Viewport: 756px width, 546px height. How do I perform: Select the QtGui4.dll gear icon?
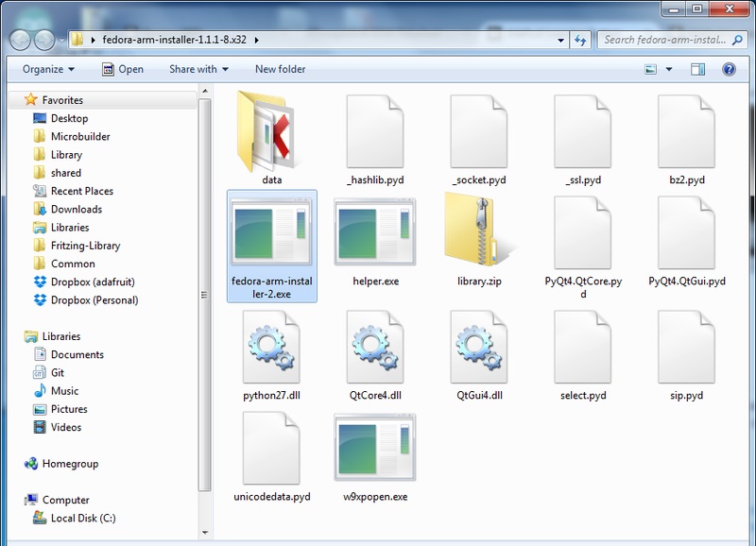tap(479, 347)
